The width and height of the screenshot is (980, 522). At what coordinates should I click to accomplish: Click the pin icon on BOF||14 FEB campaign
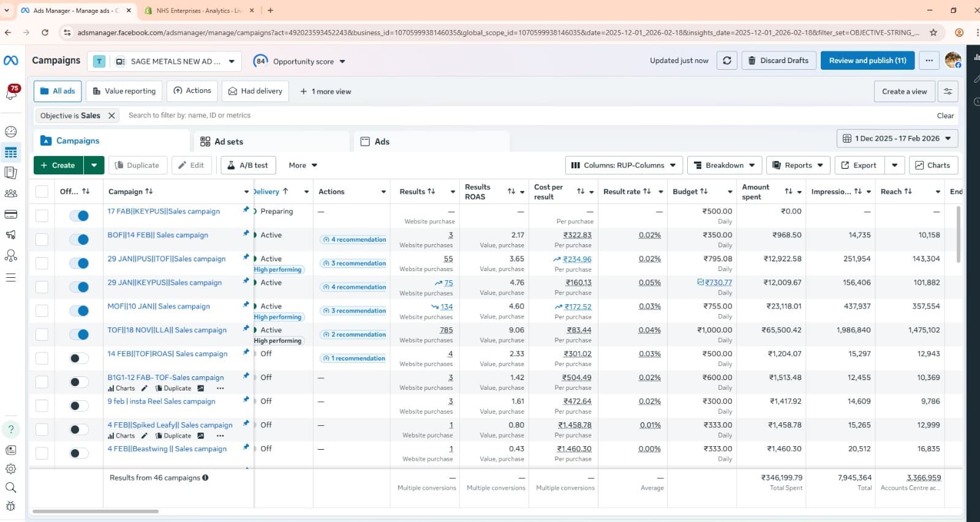click(246, 233)
